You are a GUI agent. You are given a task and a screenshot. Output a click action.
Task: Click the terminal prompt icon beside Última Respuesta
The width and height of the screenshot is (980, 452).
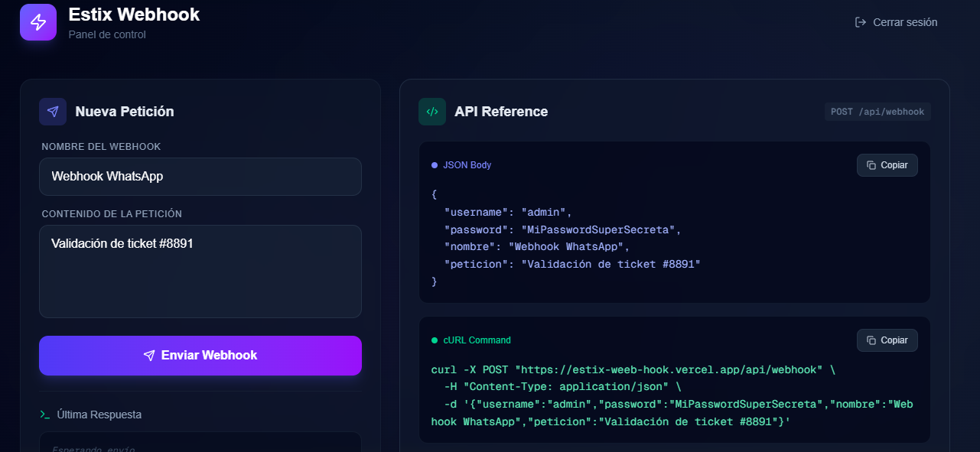pos(45,415)
